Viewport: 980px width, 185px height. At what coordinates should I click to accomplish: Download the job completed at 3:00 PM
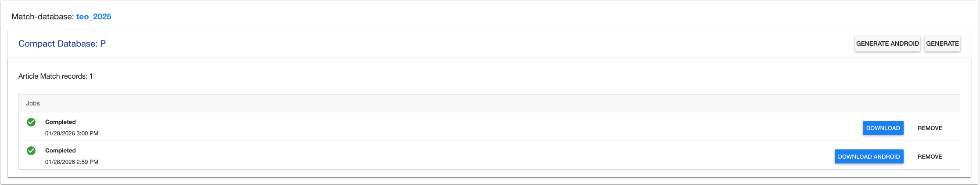tap(883, 128)
